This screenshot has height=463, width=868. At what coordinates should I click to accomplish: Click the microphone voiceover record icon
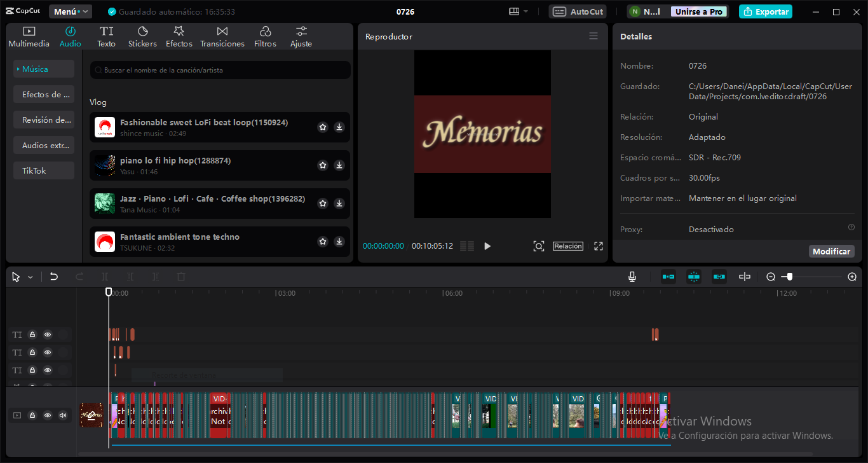coord(632,277)
